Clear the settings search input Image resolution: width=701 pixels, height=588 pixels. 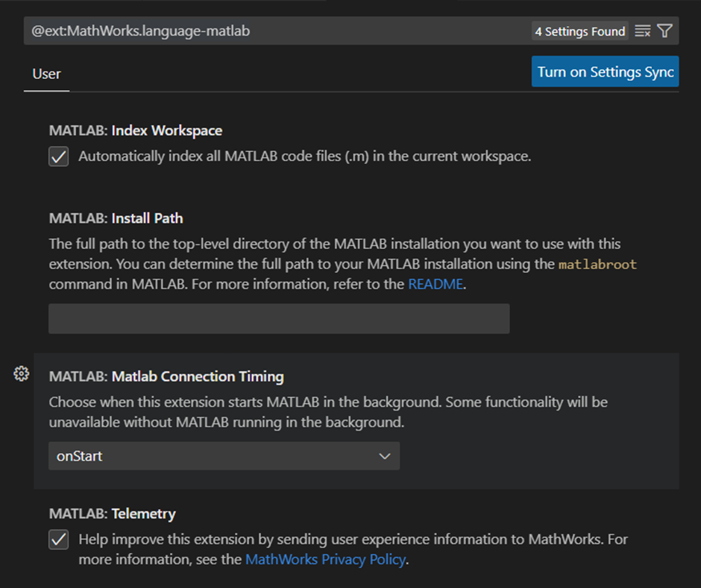tap(642, 31)
